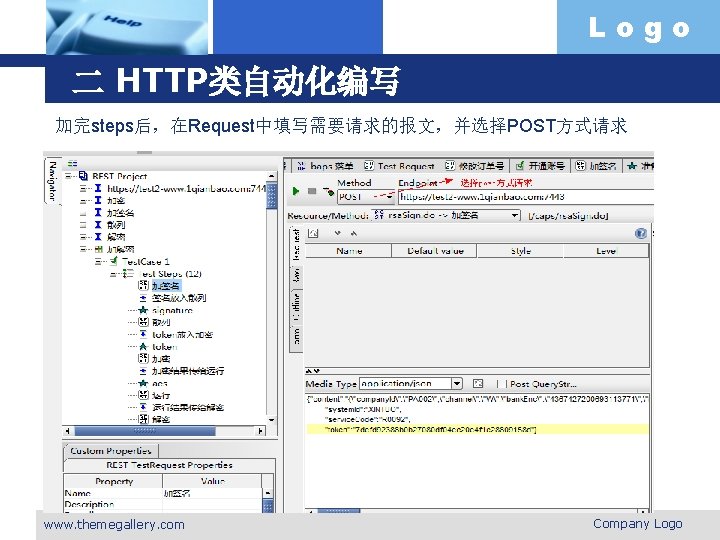Image resolution: width=720 pixels, height=540 pixels.
Task: Open the Custom Properties tab
Action: coord(111,451)
